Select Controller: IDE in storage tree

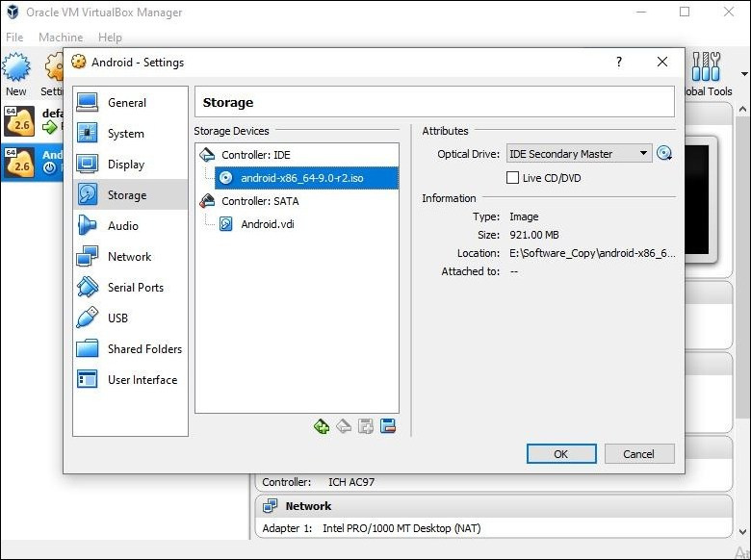pos(297,155)
